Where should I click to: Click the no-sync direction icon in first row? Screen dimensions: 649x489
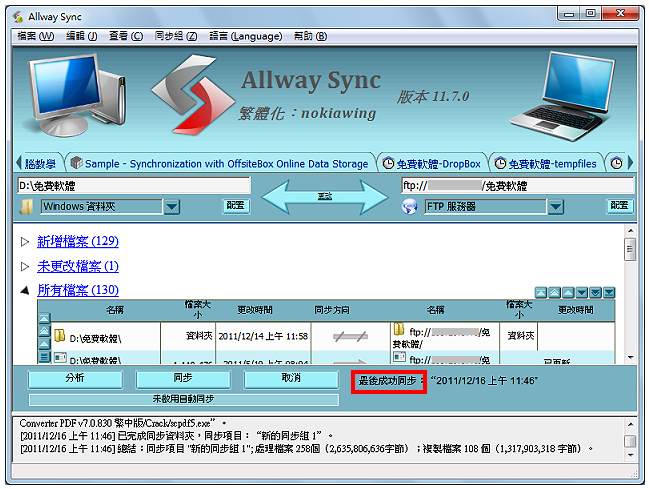pyautogui.click(x=350, y=336)
